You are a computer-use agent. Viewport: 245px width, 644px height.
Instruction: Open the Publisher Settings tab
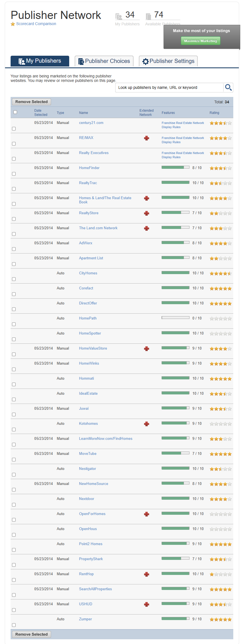[x=168, y=61]
